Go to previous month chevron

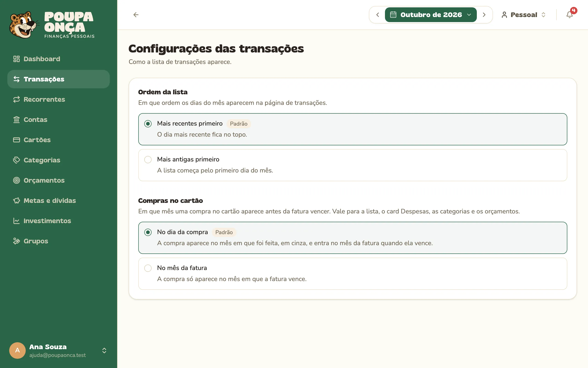pyautogui.click(x=378, y=15)
